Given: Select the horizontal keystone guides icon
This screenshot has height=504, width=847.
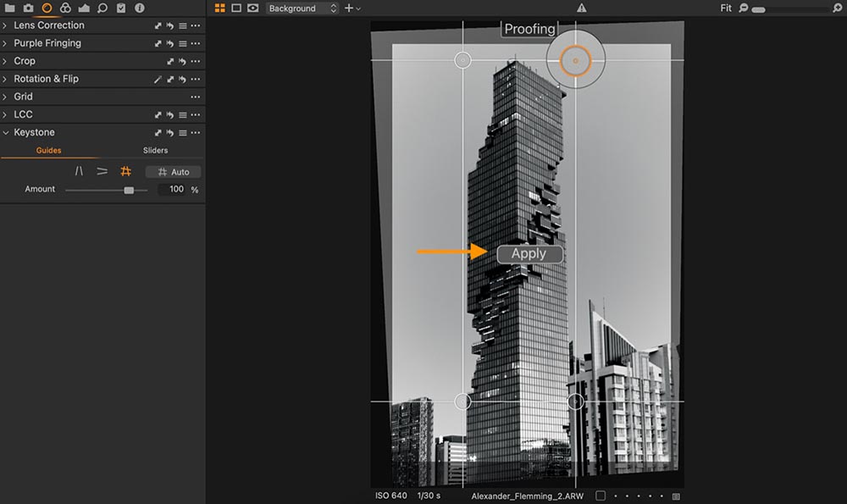Looking at the screenshot, I should click(102, 171).
